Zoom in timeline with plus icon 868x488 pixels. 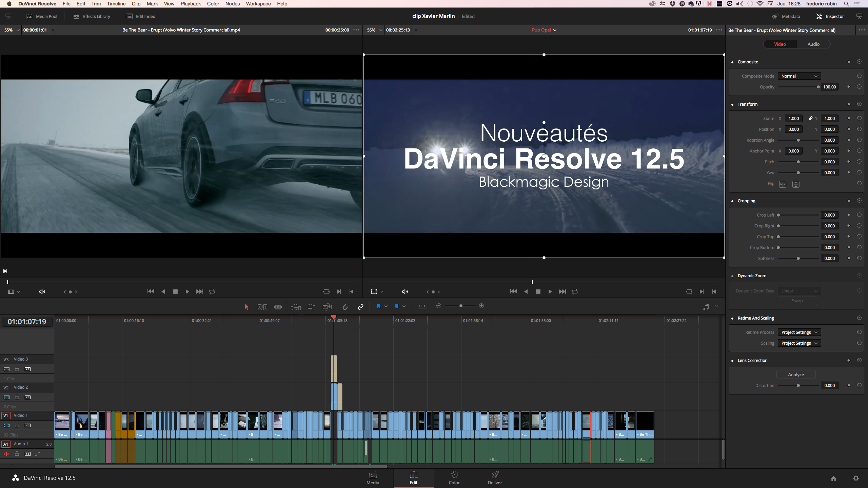point(481,306)
